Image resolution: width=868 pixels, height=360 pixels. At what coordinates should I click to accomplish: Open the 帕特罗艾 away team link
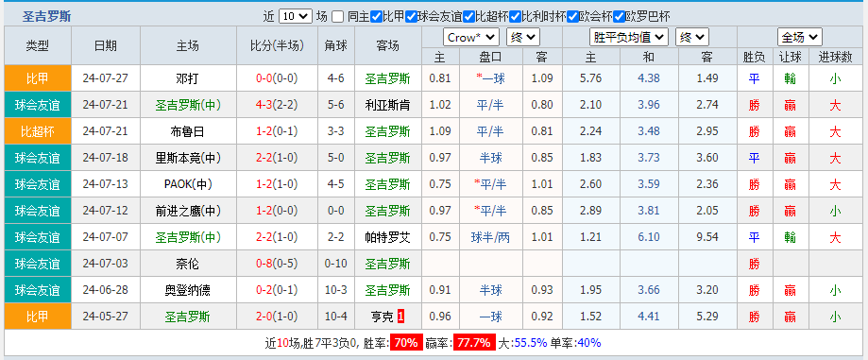(387, 237)
